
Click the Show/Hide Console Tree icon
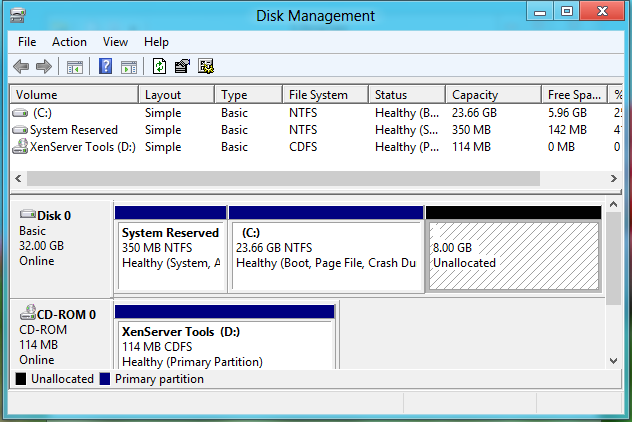[74, 67]
